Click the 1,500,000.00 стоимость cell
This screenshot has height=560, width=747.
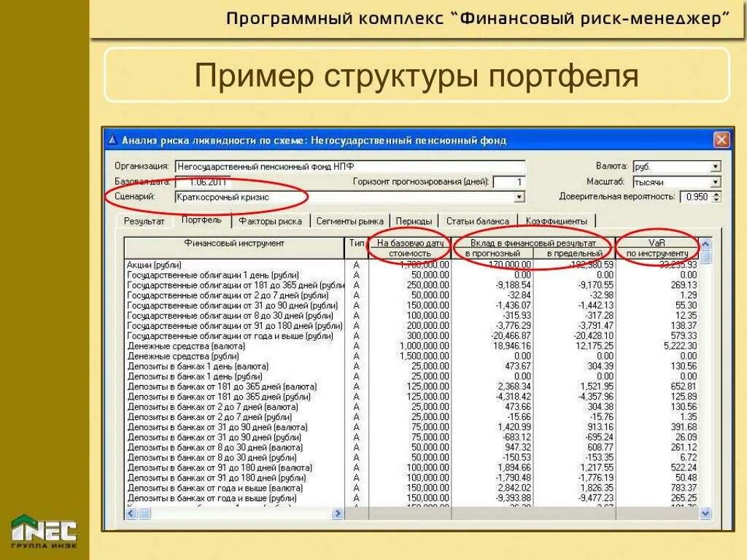pyautogui.click(x=410, y=356)
